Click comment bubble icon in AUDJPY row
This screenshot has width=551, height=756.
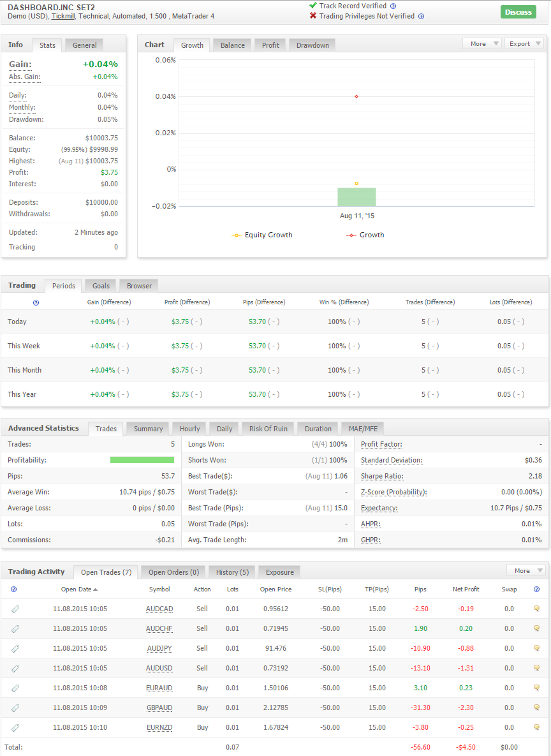[536, 648]
